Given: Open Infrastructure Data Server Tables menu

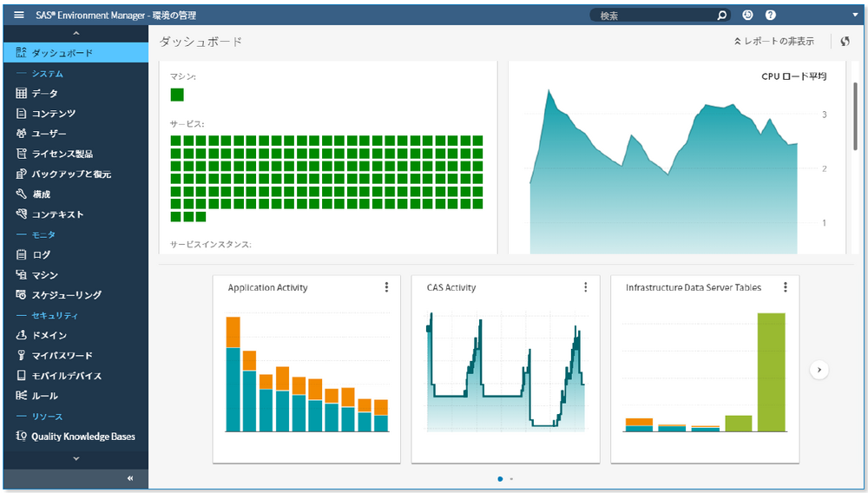Looking at the screenshot, I should click(786, 287).
